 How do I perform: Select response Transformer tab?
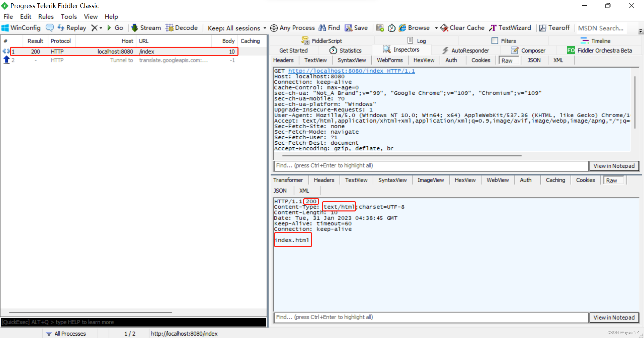pyautogui.click(x=288, y=180)
